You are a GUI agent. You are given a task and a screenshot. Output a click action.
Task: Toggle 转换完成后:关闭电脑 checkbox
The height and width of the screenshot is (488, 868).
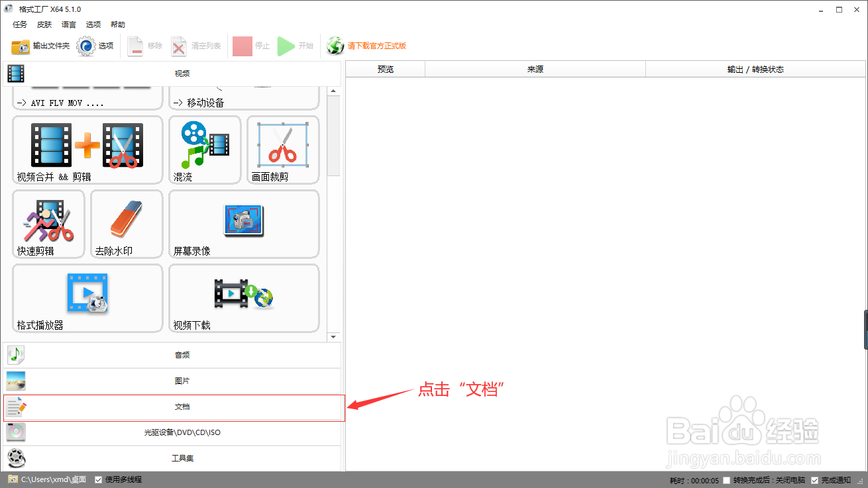tap(727, 480)
